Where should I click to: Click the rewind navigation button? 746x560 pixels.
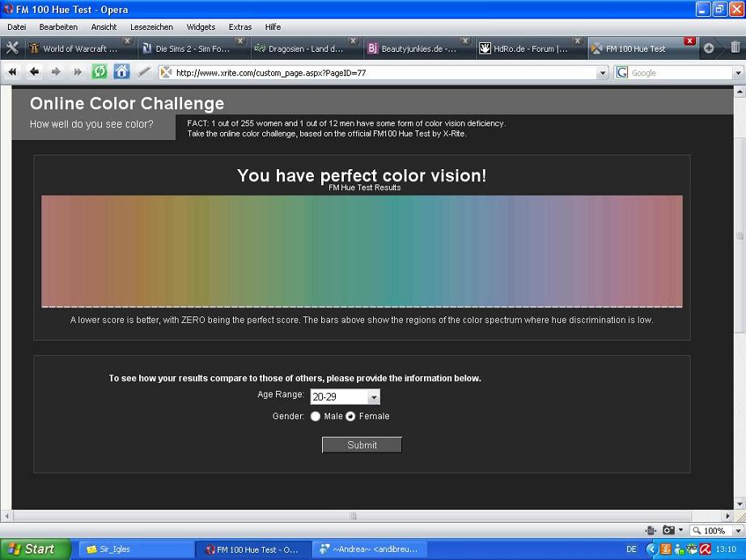pos(13,72)
